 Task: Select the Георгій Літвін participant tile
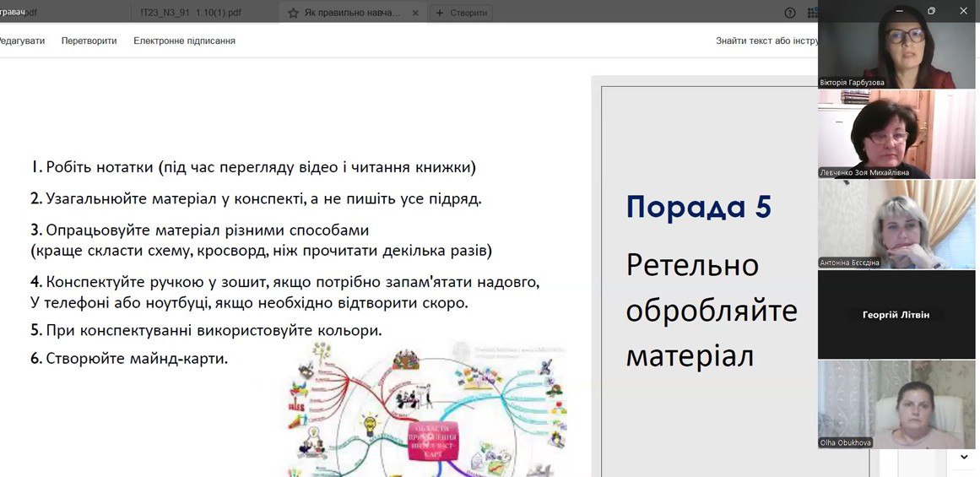896,315
